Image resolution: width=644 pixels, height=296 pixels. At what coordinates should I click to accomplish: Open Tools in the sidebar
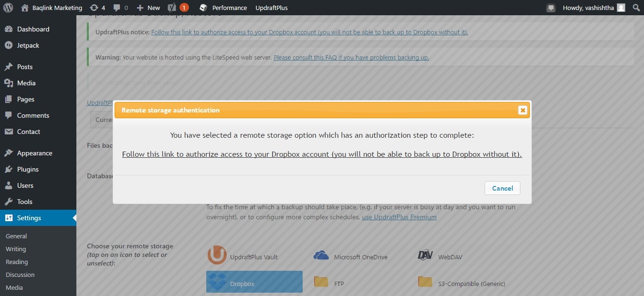coord(38,202)
